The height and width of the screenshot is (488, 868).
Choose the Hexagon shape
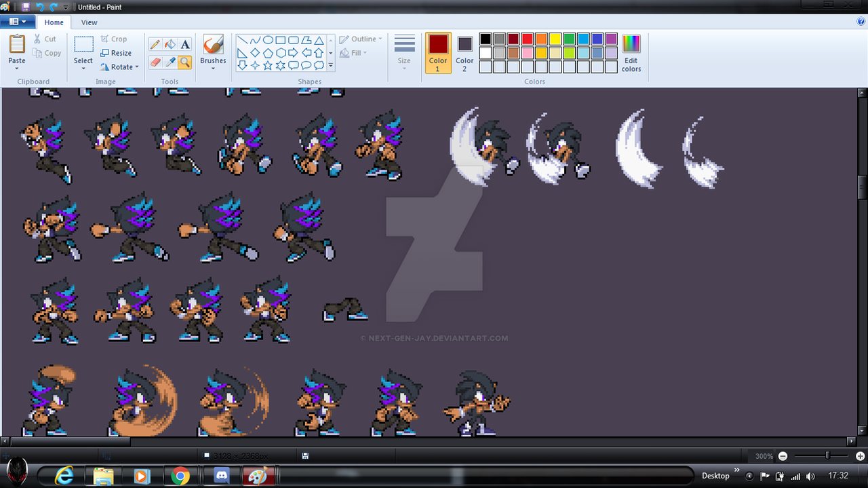coord(281,53)
